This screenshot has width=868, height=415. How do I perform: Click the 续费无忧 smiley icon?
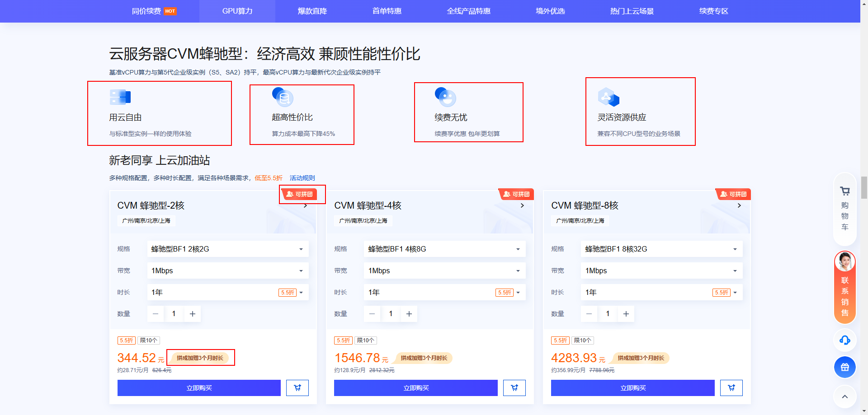click(445, 97)
